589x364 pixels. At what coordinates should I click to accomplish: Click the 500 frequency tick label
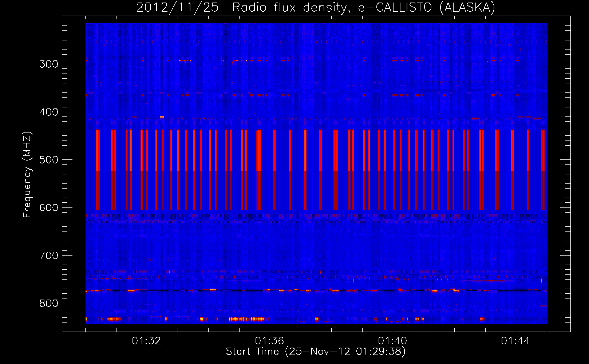[49, 160]
